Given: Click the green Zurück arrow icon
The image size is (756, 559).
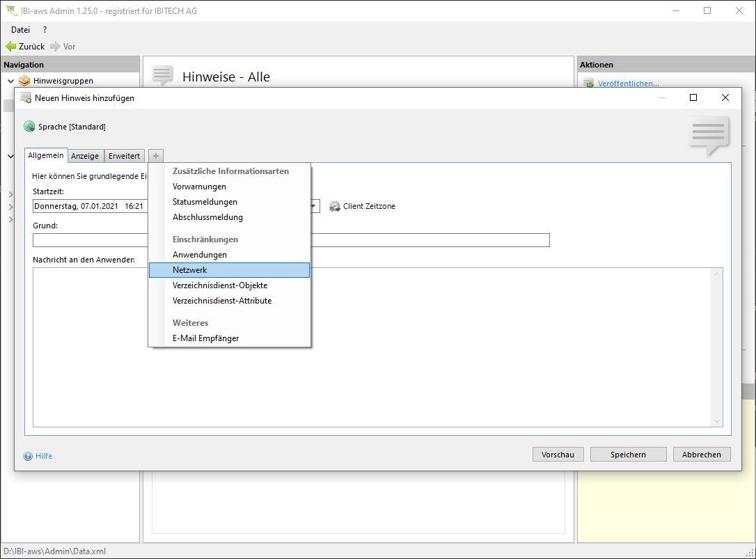Looking at the screenshot, I should [x=10, y=47].
